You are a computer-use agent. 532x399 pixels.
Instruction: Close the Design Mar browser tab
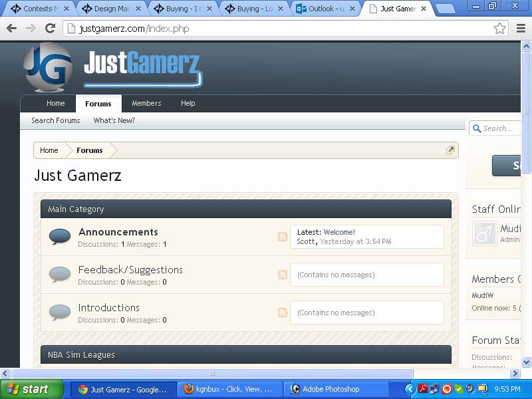coord(138,9)
